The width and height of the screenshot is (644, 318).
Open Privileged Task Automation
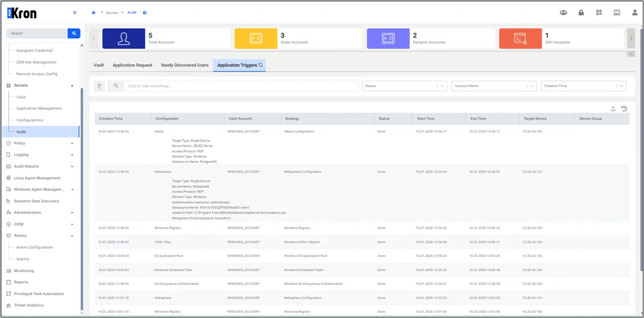pyautogui.click(x=39, y=294)
